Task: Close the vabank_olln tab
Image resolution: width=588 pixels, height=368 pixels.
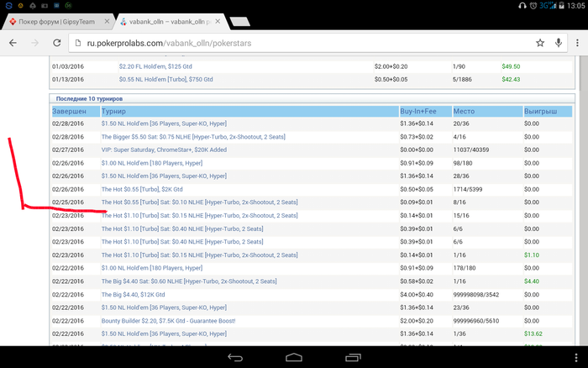Action: click(x=218, y=21)
